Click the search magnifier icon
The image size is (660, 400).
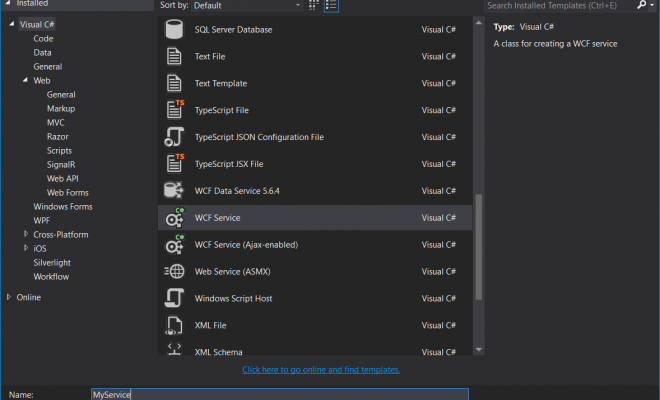(641, 5)
